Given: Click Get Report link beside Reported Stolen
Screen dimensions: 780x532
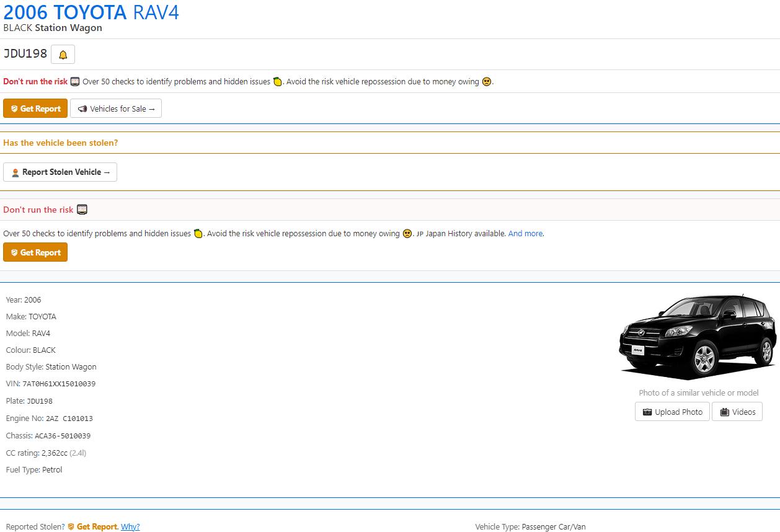Looking at the screenshot, I should 93,527.
